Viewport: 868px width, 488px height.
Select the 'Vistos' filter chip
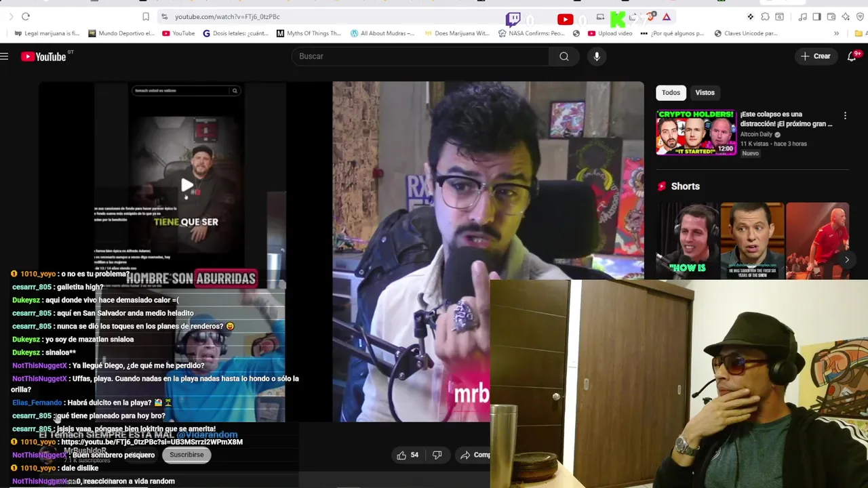705,92
